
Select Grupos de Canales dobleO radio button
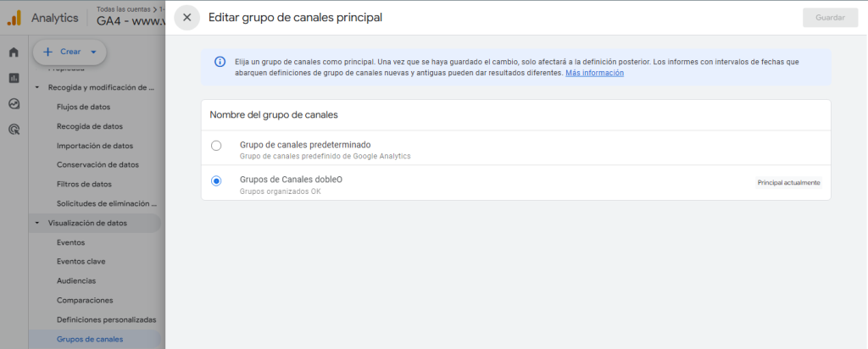click(x=216, y=180)
